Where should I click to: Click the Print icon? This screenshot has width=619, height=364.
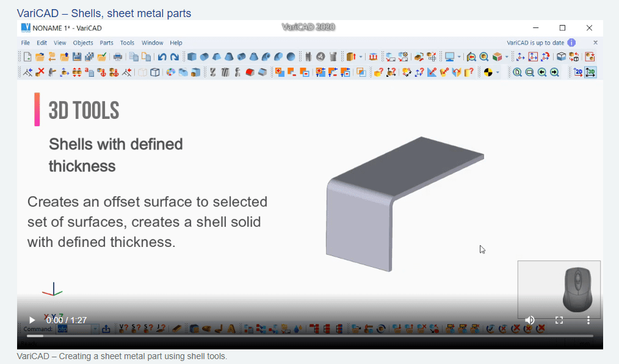(x=118, y=57)
